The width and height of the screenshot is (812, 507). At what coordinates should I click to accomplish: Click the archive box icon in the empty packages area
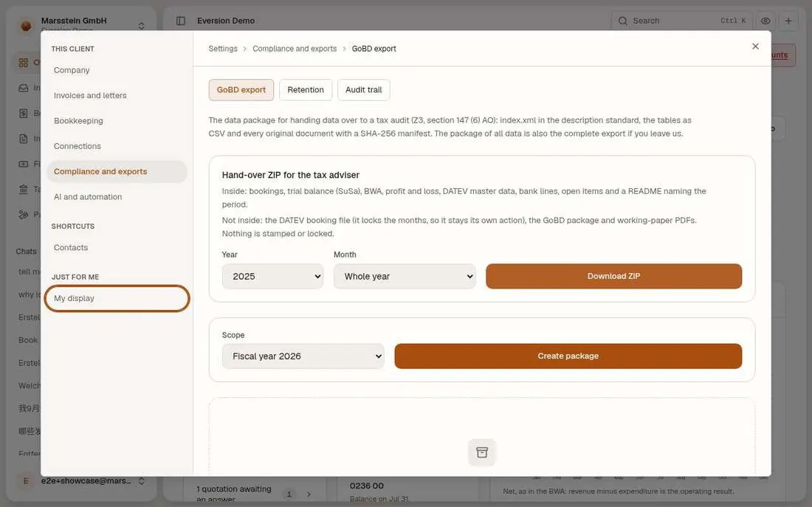pyautogui.click(x=482, y=452)
